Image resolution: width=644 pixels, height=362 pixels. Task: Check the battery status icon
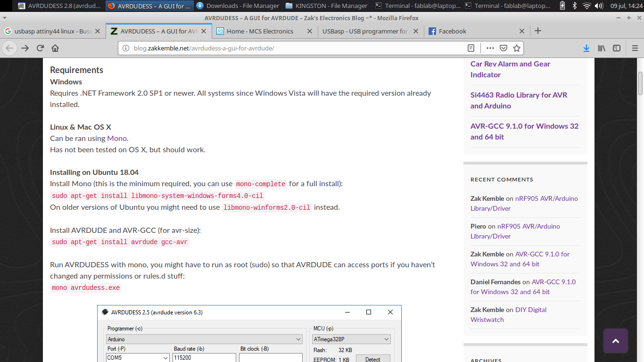tap(562, 6)
